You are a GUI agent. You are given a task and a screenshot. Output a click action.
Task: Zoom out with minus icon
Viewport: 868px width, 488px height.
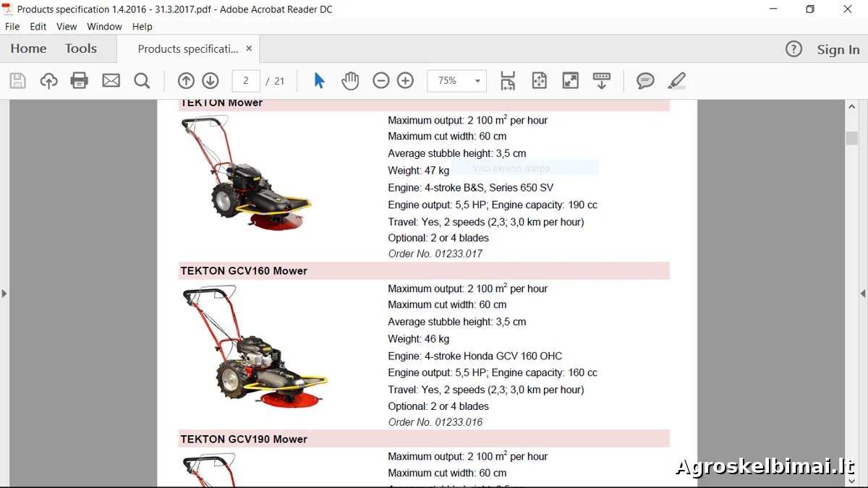pyautogui.click(x=381, y=80)
